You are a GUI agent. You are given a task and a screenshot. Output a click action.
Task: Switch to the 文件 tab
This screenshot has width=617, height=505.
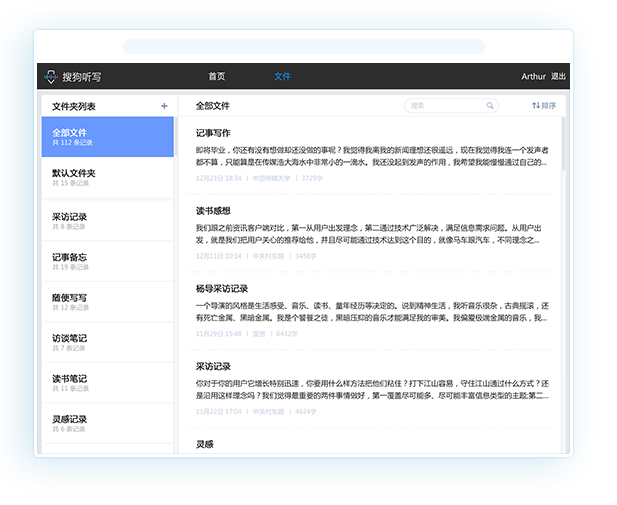[x=282, y=76]
